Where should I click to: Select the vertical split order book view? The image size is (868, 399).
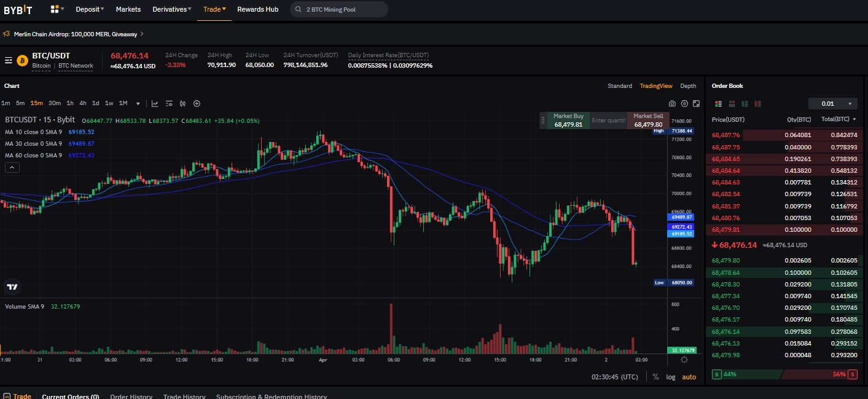pos(732,104)
